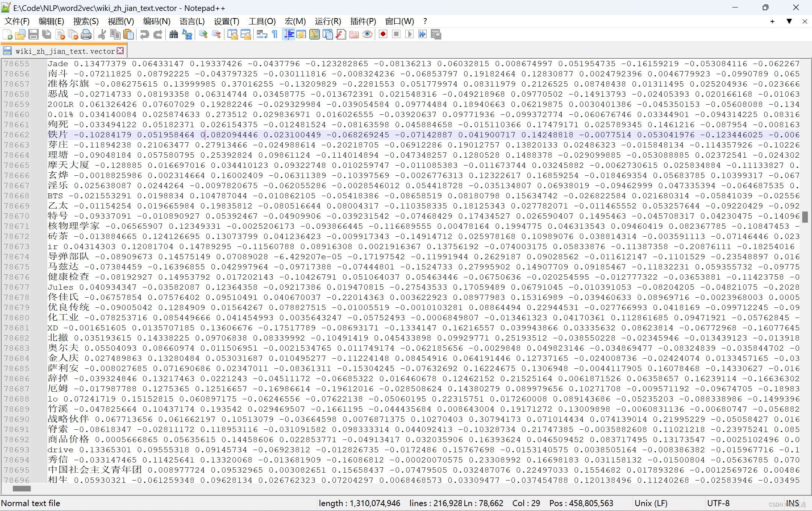This screenshot has width=812, height=511.
Task: Click the Ln : 78,662 status field
Action: (483, 503)
